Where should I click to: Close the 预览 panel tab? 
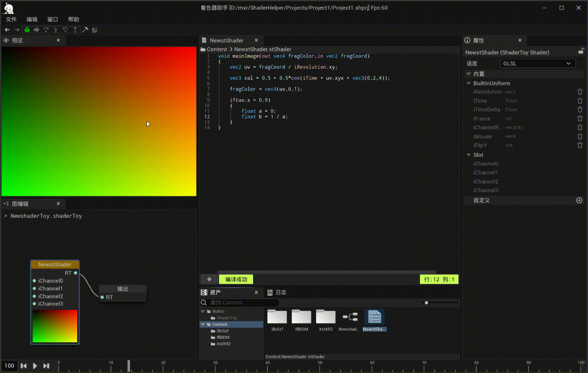coord(58,40)
